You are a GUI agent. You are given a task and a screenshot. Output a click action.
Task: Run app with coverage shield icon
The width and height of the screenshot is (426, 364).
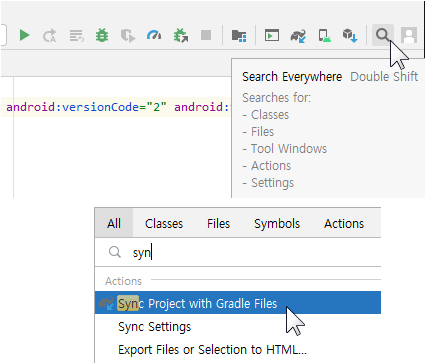pyautogui.click(x=128, y=35)
